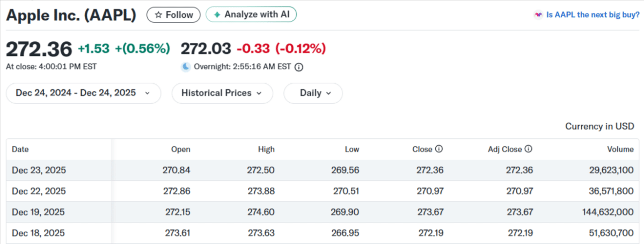Viewport: 644px width, 244px height.
Task: Click the star icon in Follow button
Action: pos(158,15)
